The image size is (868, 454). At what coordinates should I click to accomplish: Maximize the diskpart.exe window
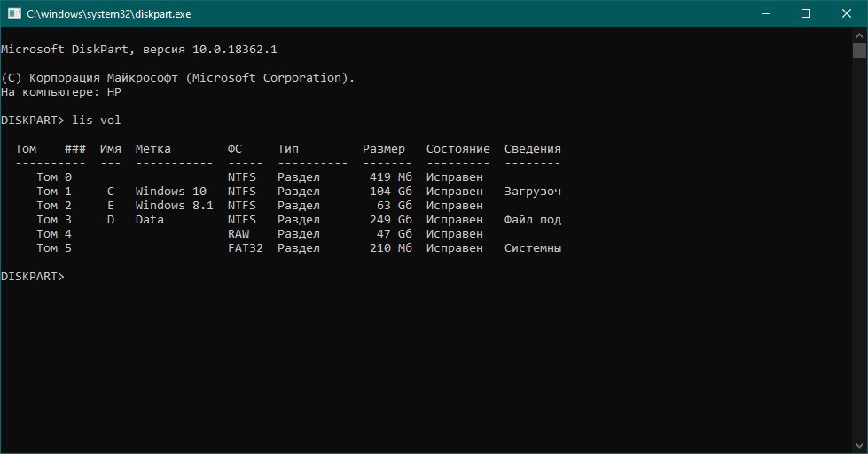pos(806,13)
